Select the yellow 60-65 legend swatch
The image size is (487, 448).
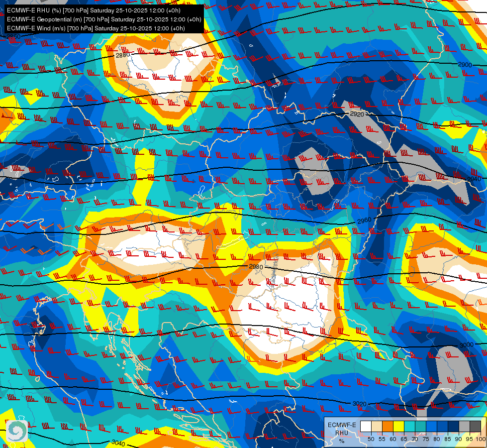(x=399, y=426)
